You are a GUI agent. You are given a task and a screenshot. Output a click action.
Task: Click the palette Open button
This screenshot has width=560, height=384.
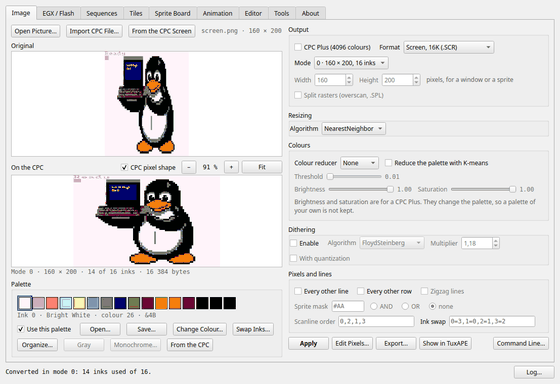pos(100,329)
